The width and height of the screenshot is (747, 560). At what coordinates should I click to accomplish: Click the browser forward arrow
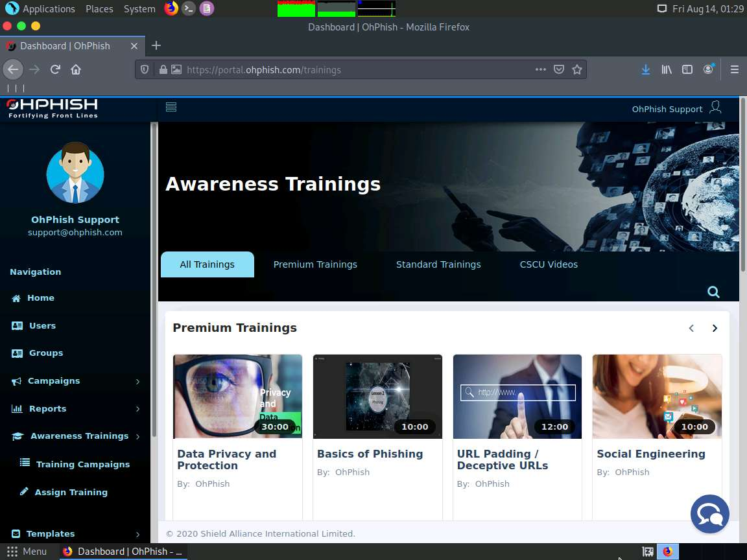(x=34, y=69)
